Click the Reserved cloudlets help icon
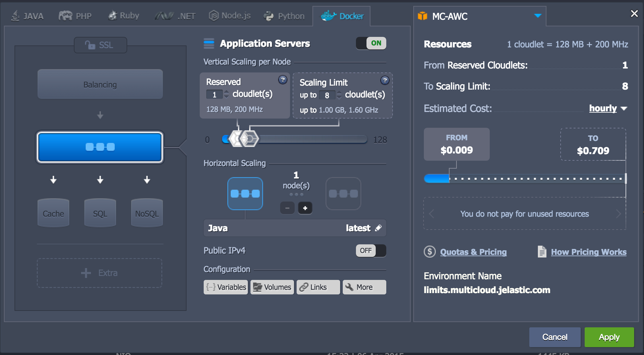This screenshot has height=355, width=644. click(x=282, y=80)
